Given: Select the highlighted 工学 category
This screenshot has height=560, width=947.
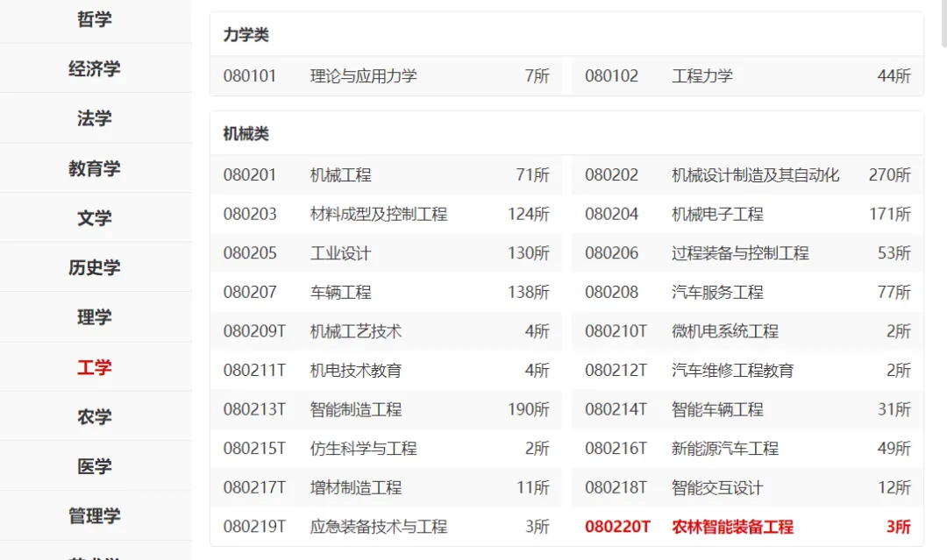Looking at the screenshot, I should (95, 367).
